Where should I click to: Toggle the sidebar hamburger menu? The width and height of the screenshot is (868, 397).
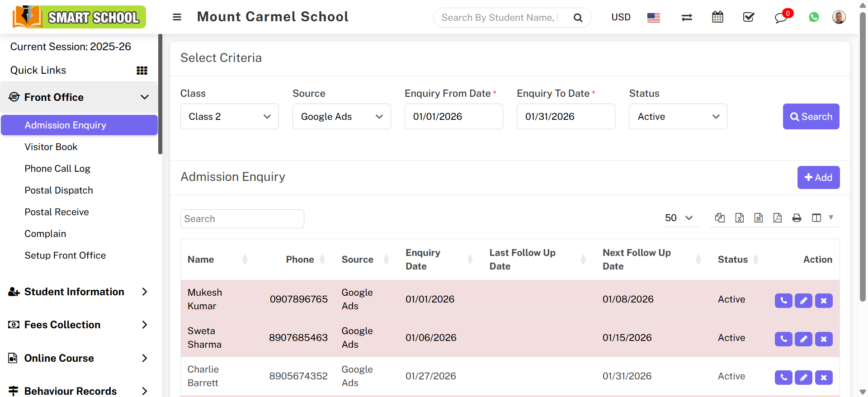coord(177,17)
